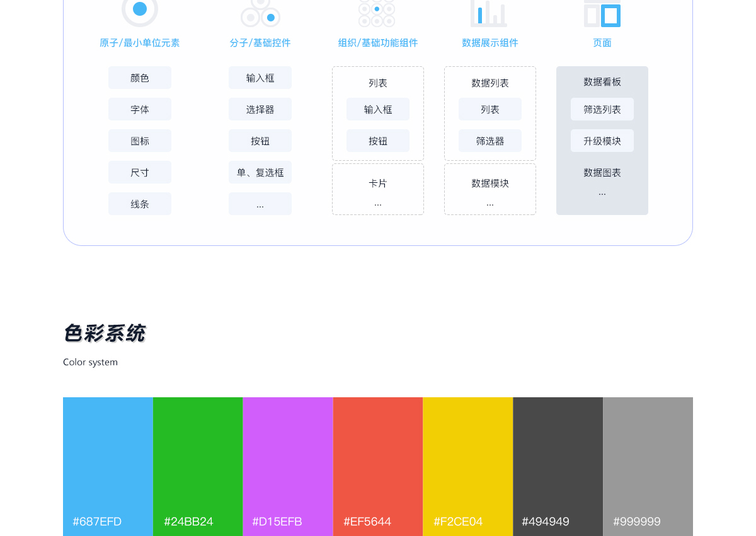Viewport: 756px width, 536px height.
Task: Click the 升级模块 pill
Action: (602, 141)
